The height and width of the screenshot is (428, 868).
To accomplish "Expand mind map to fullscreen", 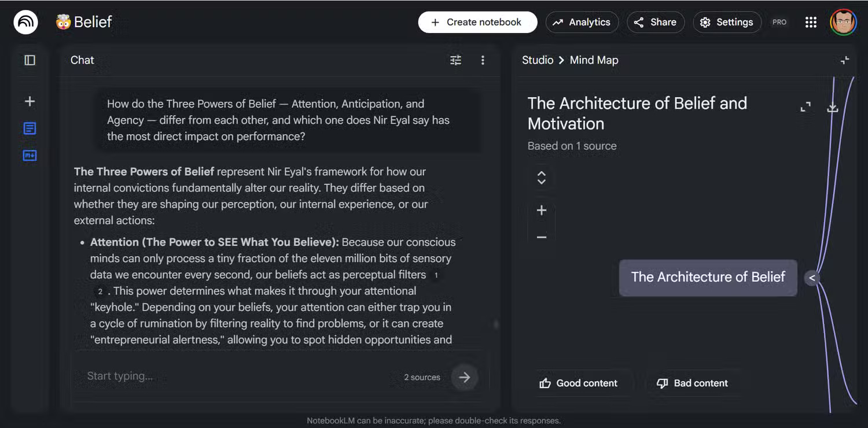I will click(x=806, y=108).
